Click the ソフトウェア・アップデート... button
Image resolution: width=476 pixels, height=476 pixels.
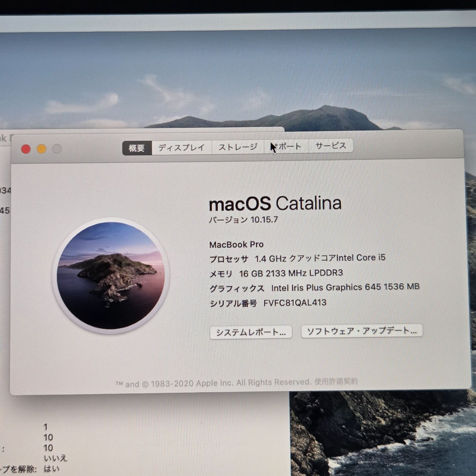click(x=362, y=331)
